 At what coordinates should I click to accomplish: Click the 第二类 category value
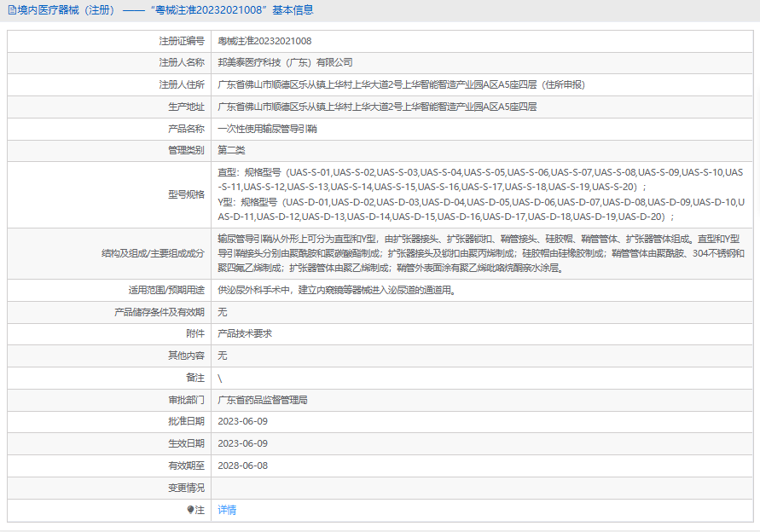point(231,150)
